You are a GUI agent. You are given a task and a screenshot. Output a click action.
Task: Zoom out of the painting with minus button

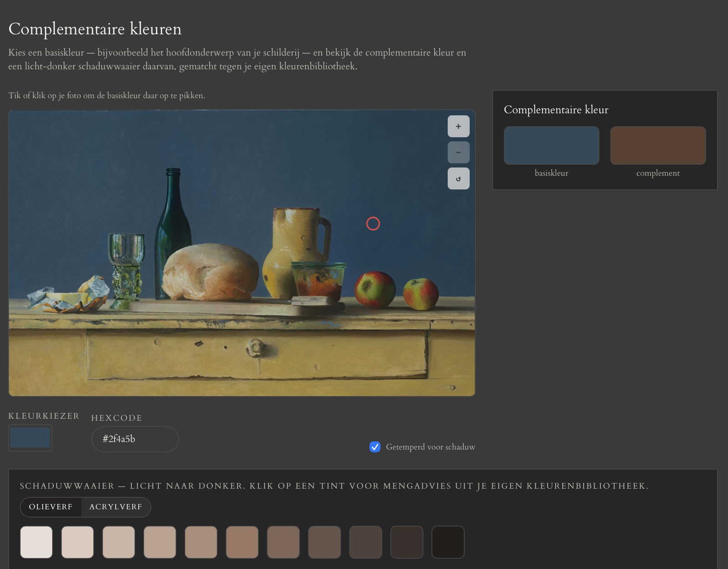click(458, 152)
